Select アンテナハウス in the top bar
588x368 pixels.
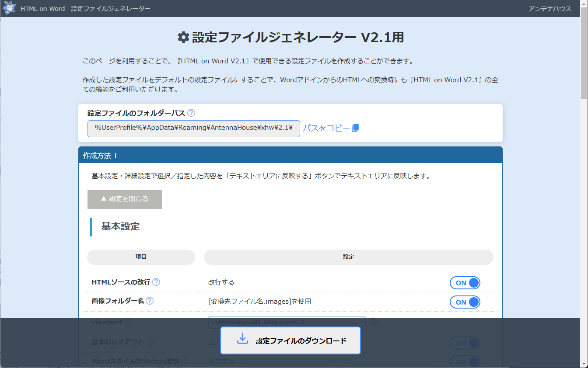(550, 8)
